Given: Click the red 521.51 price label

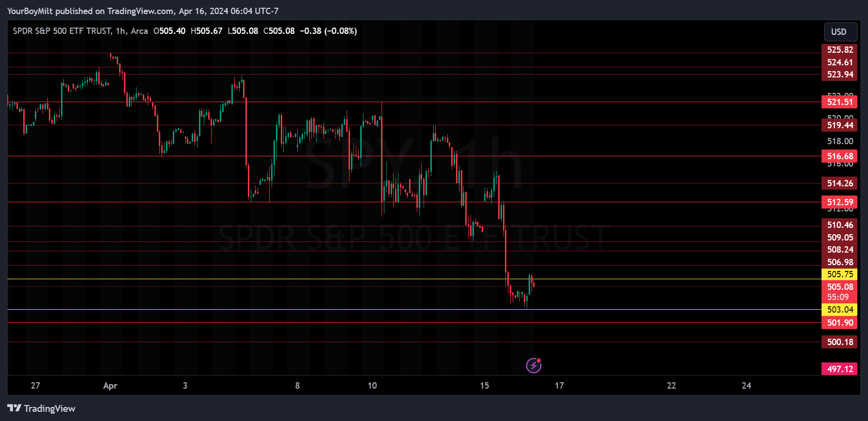Looking at the screenshot, I should 839,102.
